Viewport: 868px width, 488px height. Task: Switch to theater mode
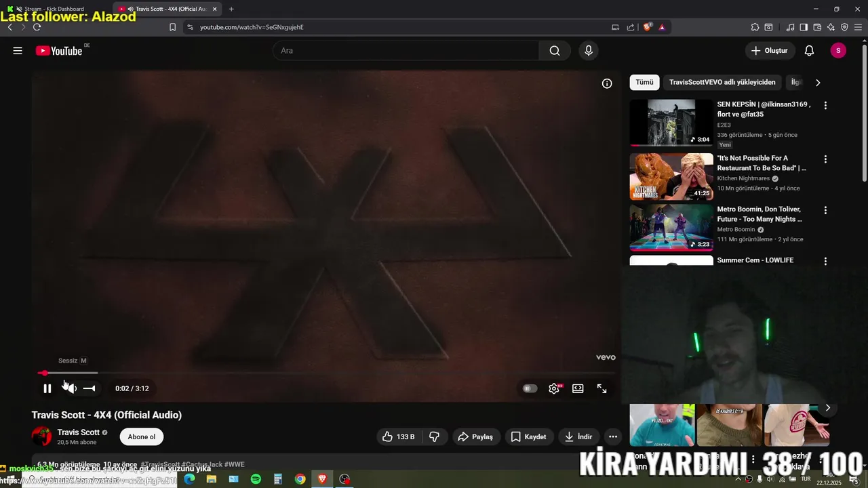coord(578,388)
